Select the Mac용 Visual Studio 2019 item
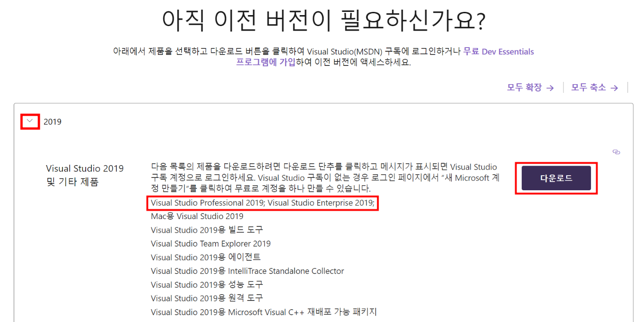Viewport: 644px width, 322px height. (197, 216)
